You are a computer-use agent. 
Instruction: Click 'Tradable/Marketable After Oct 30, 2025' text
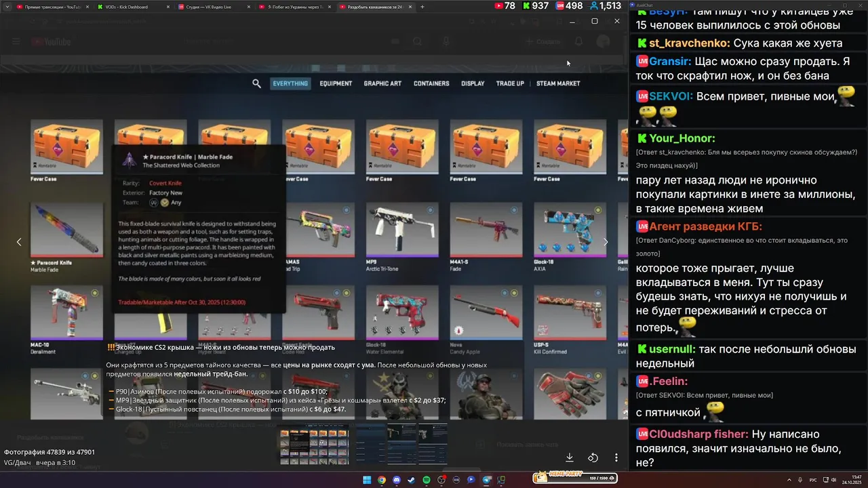tap(182, 302)
